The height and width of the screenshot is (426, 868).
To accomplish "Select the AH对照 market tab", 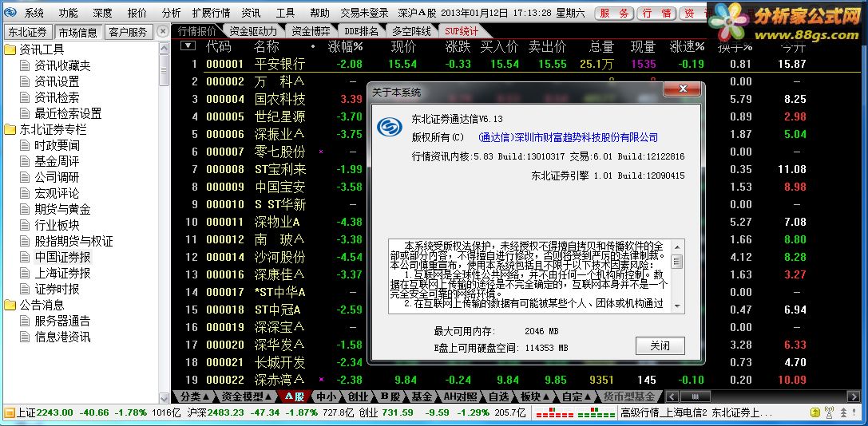I will click(461, 396).
